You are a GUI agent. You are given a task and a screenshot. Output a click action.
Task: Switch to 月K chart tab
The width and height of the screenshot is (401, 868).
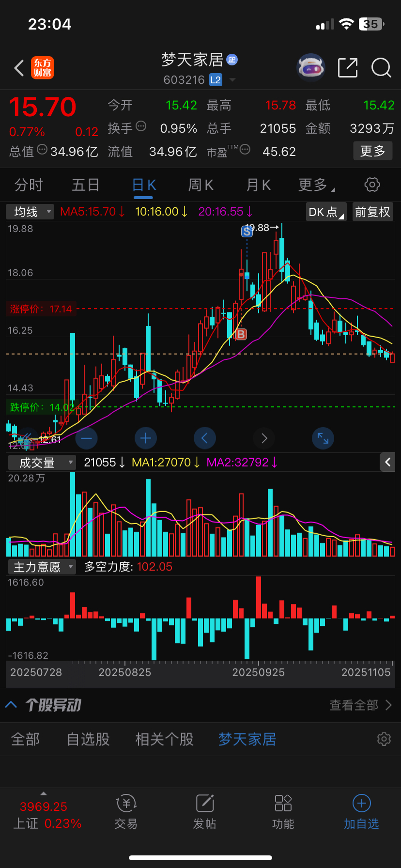(258, 185)
